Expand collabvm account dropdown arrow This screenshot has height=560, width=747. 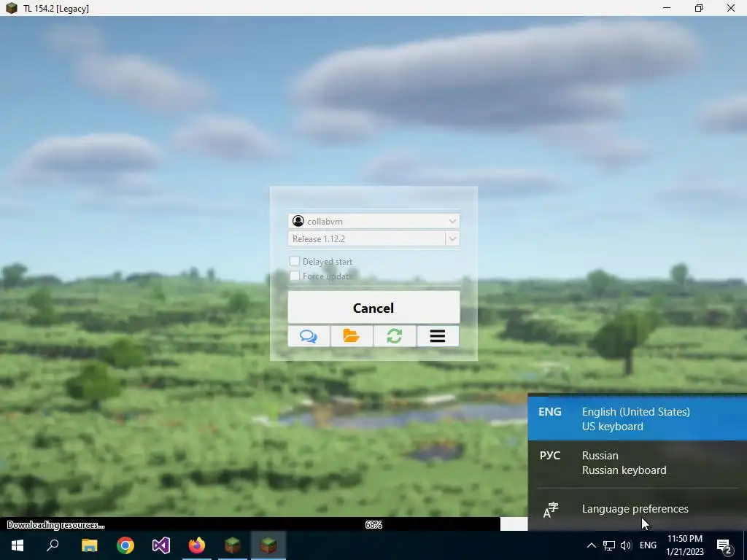pos(452,221)
